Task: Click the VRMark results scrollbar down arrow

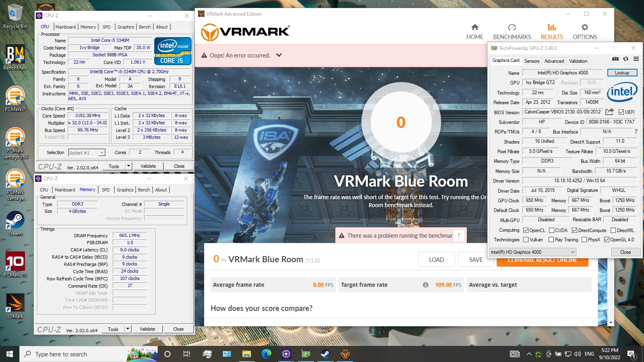Action: (x=611, y=323)
